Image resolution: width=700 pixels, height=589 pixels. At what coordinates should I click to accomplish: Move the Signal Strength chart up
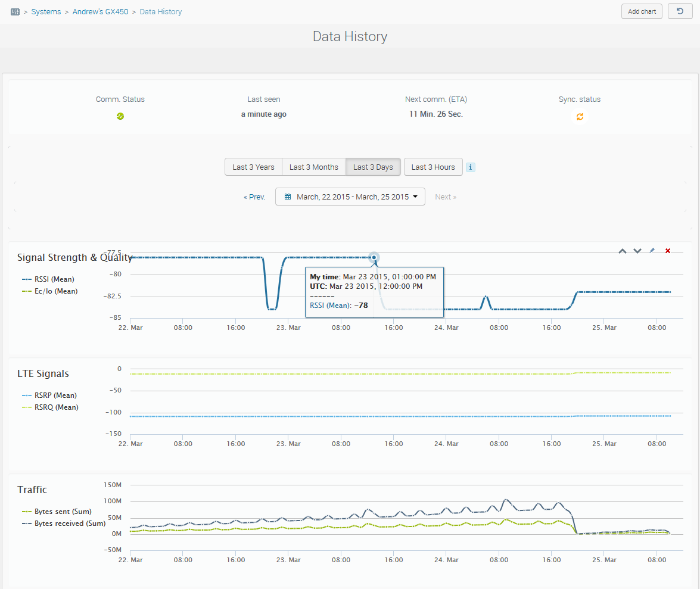click(x=622, y=251)
